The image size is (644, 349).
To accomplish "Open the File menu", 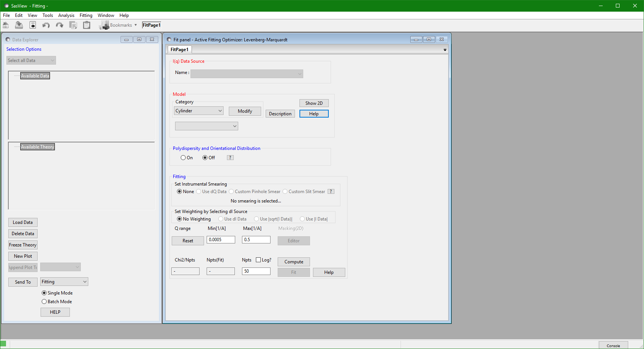I will 6,15.
